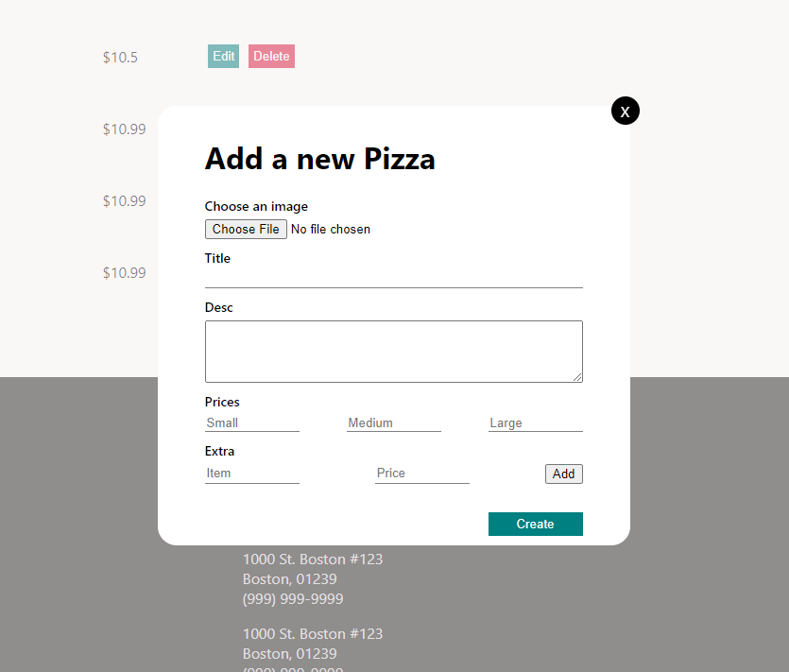This screenshot has height=672, width=789.
Task: Click the Delete button for the $10.5 item
Action: point(271,56)
